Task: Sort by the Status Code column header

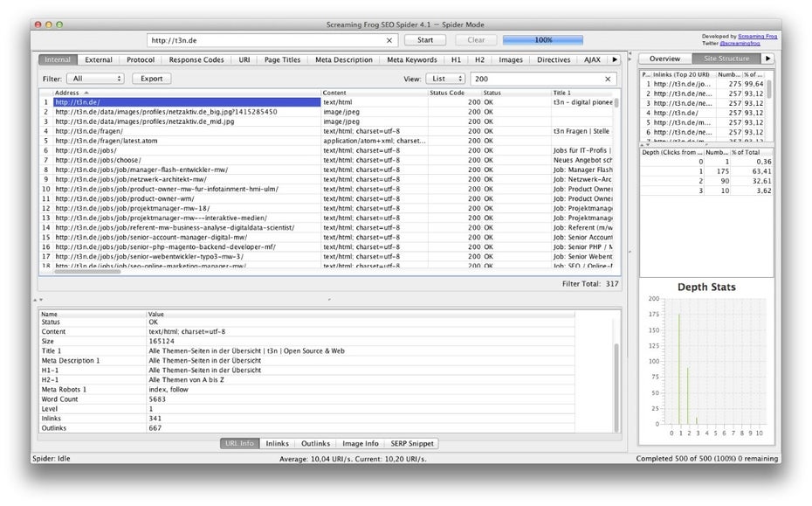Action: 455,93
